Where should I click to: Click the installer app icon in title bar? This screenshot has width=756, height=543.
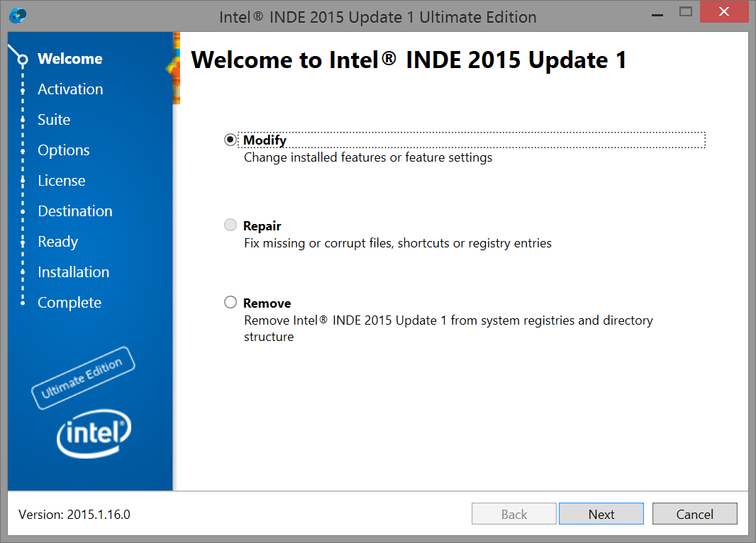click(x=18, y=16)
